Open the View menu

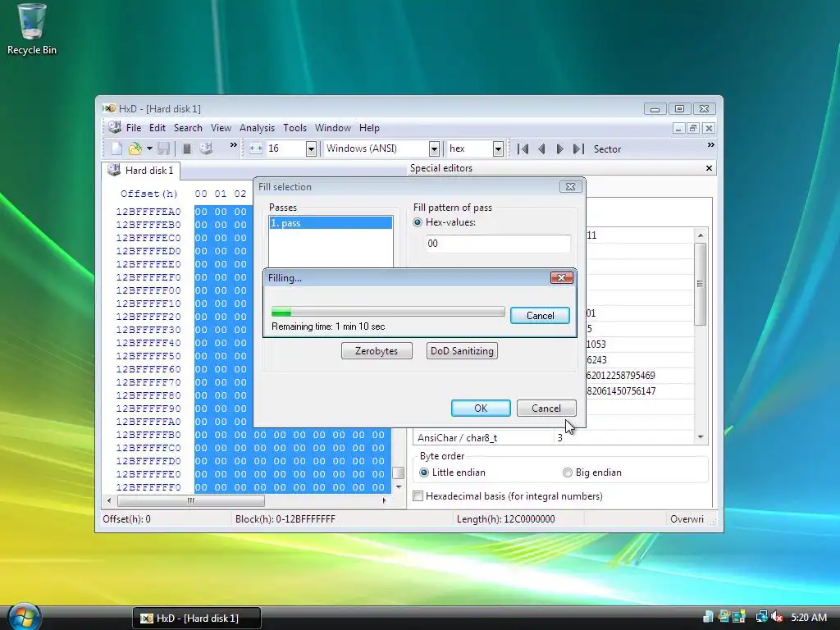click(221, 127)
